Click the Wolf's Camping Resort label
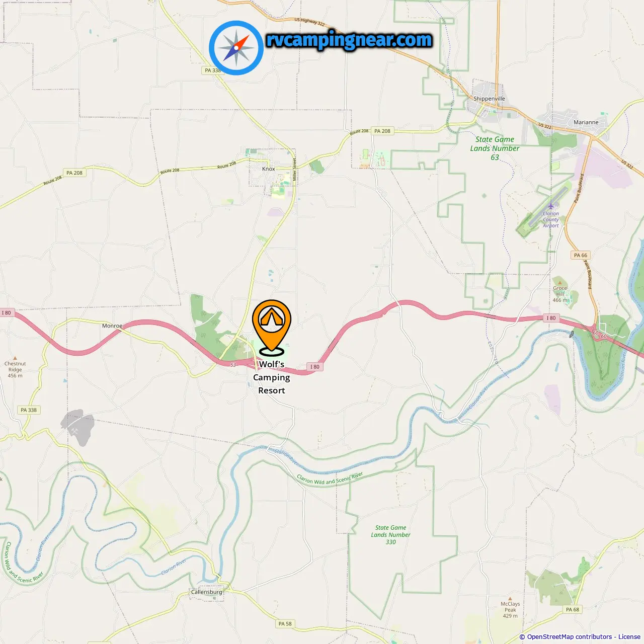644x644 pixels. pos(272,377)
